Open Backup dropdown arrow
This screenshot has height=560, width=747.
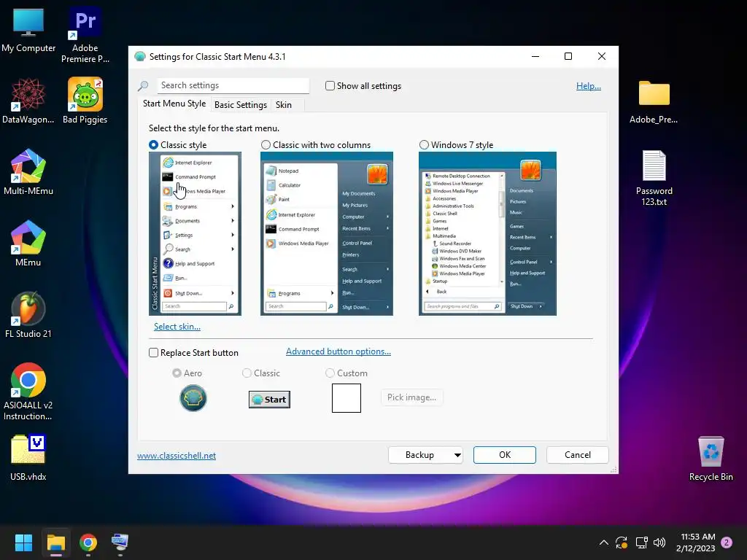click(457, 455)
